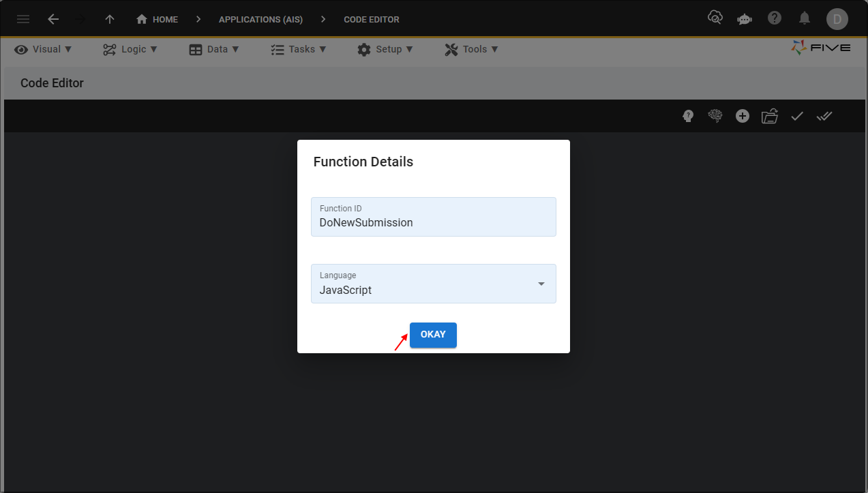This screenshot has width=868, height=493.
Task: Expand the Logic menu
Action: pyautogui.click(x=130, y=49)
